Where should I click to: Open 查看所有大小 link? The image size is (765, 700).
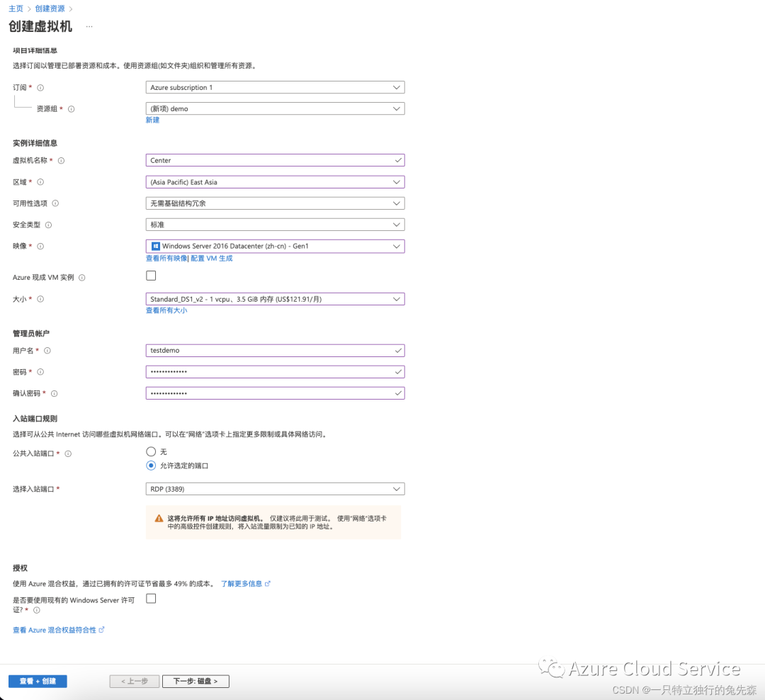(x=166, y=310)
